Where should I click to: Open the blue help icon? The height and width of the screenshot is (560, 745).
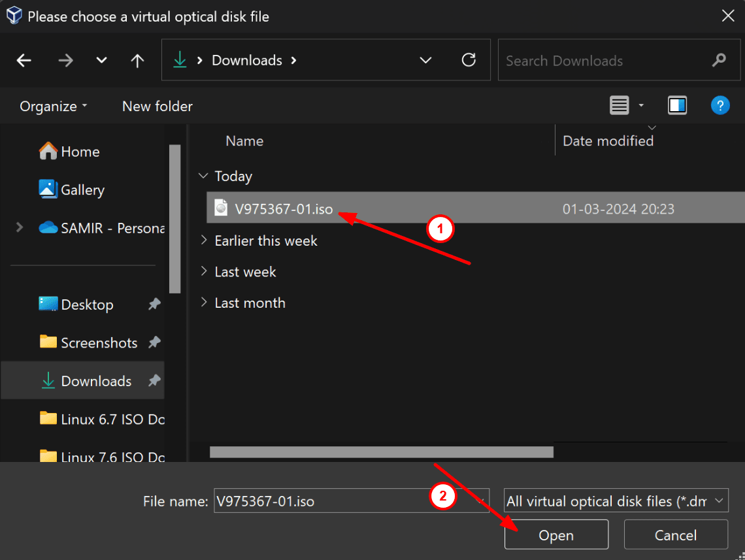720,105
